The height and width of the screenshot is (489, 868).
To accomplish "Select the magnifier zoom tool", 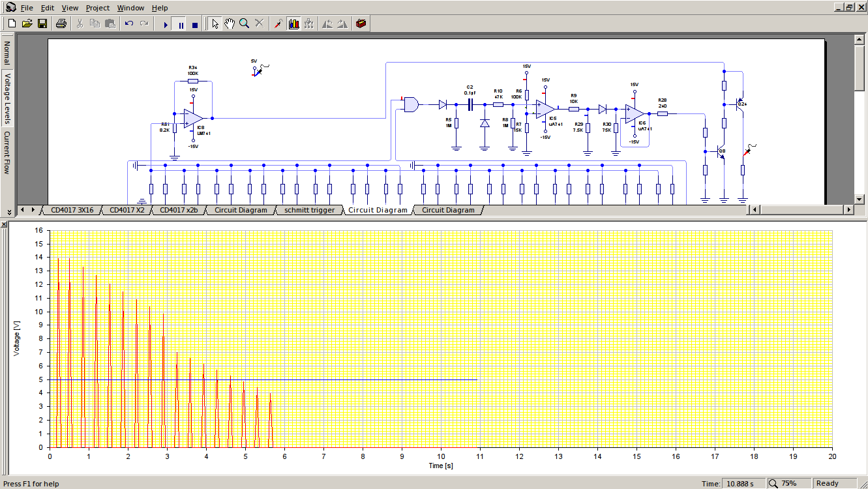I will tap(244, 24).
